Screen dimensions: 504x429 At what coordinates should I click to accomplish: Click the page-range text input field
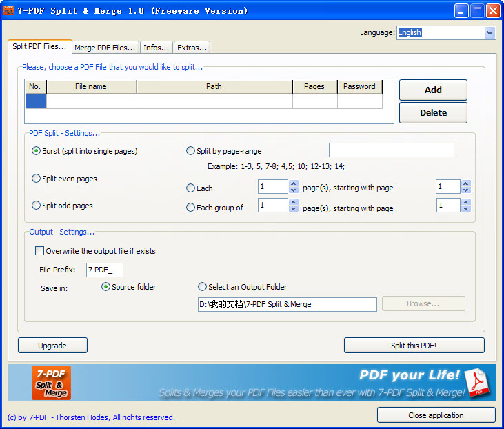point(391,150)
